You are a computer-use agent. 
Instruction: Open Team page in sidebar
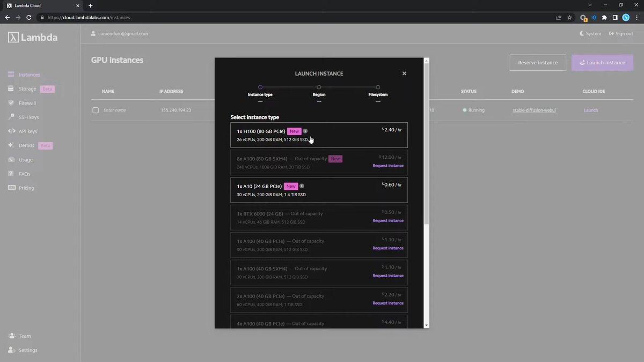click(x=25, y=336)
